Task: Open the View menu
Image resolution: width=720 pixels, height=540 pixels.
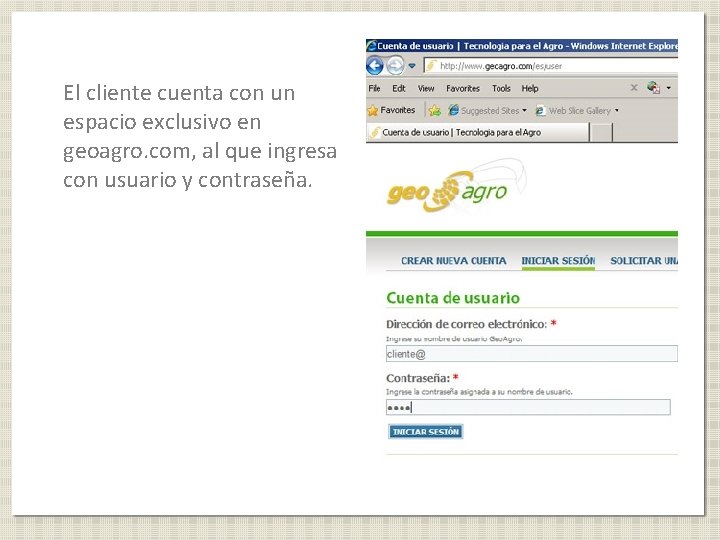Action: click(x=426, y=89)
